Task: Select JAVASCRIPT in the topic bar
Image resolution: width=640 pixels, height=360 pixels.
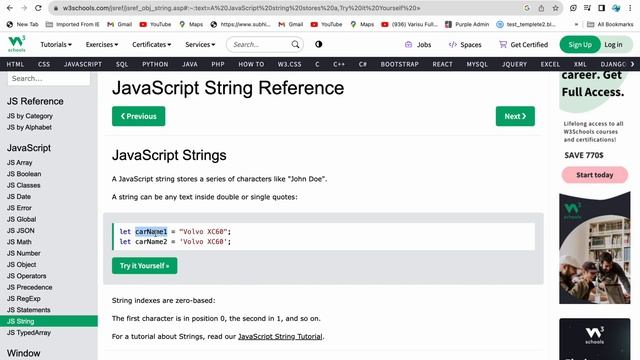Action: (83, 64)
